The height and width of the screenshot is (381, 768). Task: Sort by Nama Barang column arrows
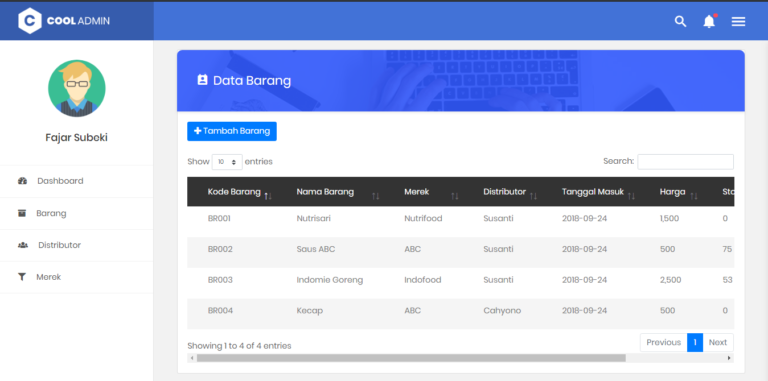[x=376, y=196]
